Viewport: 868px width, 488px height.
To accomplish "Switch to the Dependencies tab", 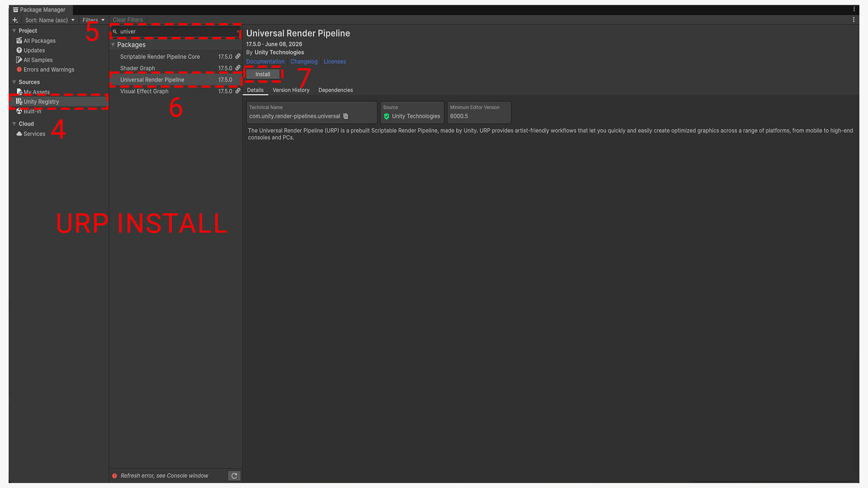I will pos(336,90).
